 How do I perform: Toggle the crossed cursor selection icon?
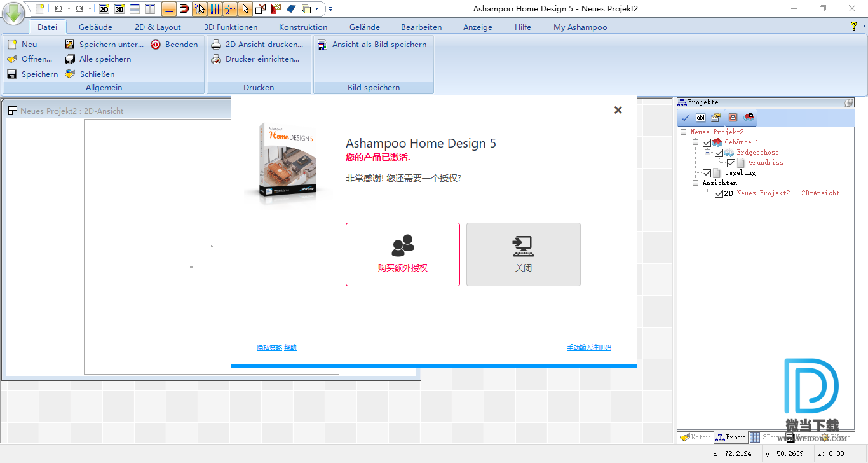click(x=200, y=9)
